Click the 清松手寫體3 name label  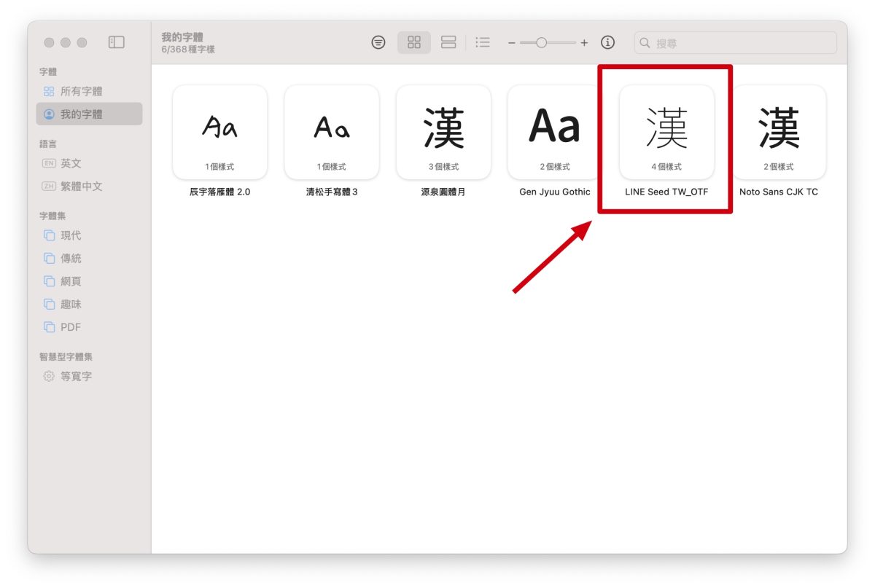pos(332,192)
